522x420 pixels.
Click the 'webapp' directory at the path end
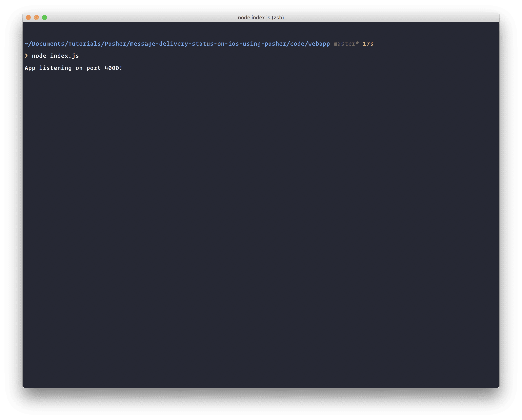[x=319, y=44]
